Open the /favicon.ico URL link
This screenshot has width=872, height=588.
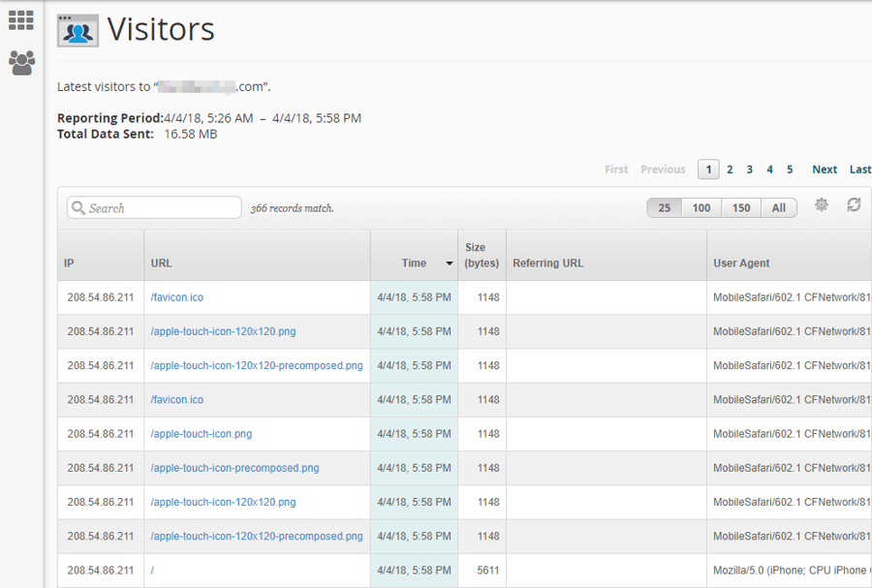pyautogui.click(x=175, y=297)
